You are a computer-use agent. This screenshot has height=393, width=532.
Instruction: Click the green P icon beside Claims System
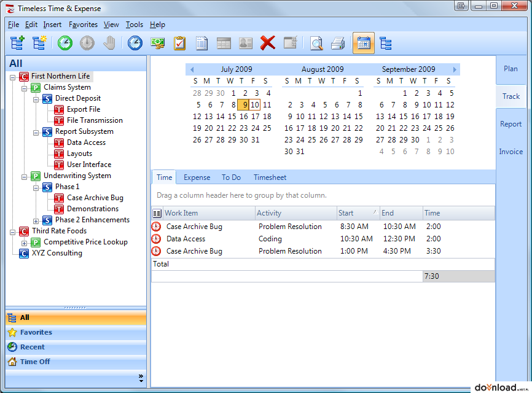(x=36, y=87)
